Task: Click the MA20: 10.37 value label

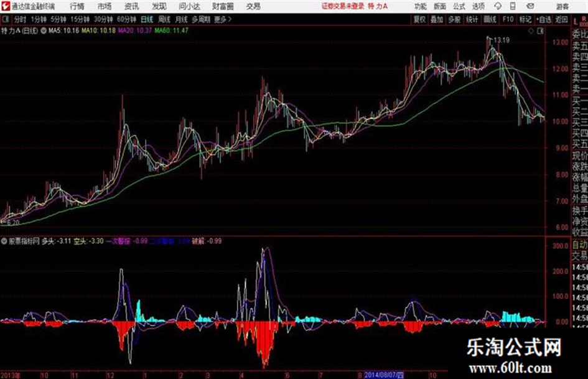Action: pos(135,30)
